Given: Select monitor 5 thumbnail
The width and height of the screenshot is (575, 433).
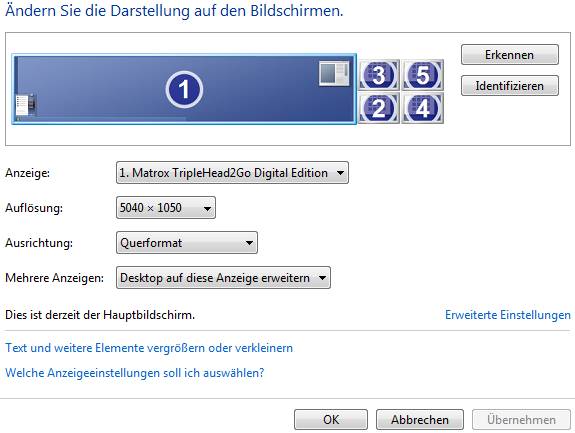Looking at the screenshot, I should (x=422, y=75).
